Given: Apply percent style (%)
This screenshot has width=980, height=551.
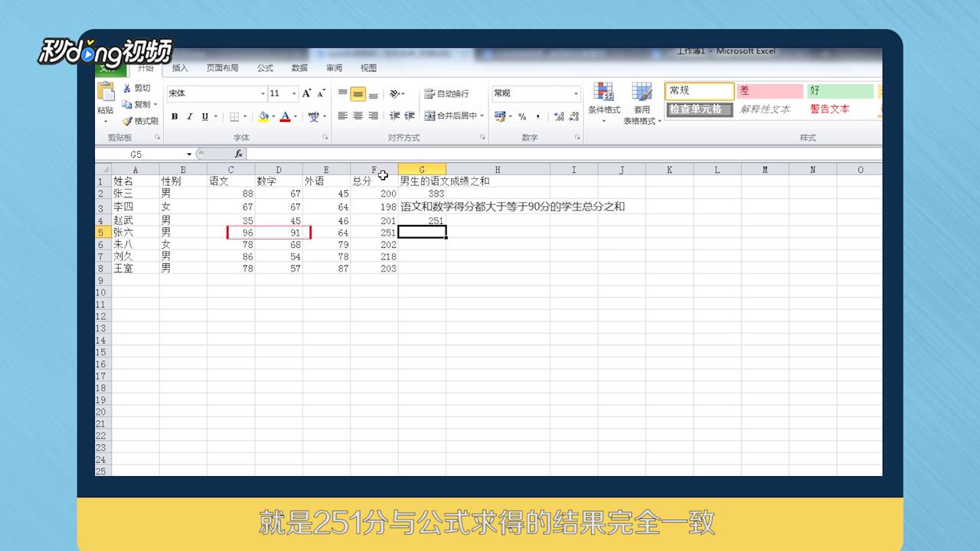Looking at the screenshot, I should pos(522,116).
